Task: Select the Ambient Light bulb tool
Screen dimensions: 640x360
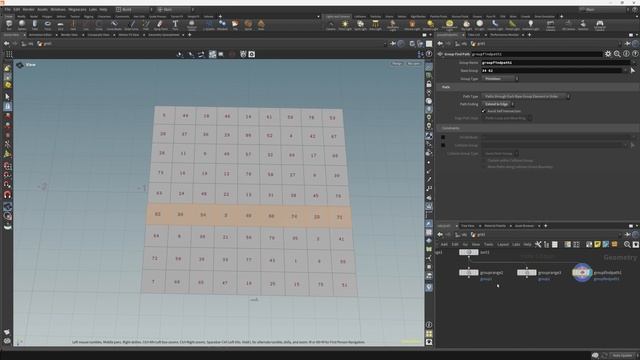Action: (530, 25)
